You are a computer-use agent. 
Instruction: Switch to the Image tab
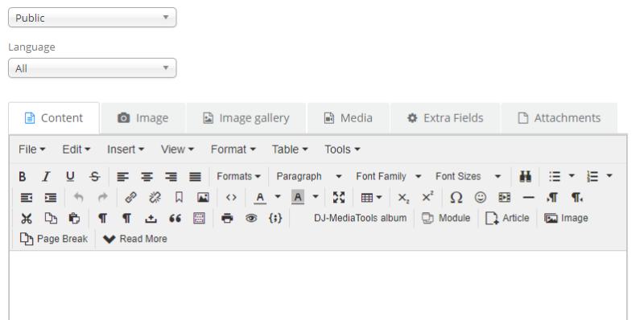click(143, 118)
